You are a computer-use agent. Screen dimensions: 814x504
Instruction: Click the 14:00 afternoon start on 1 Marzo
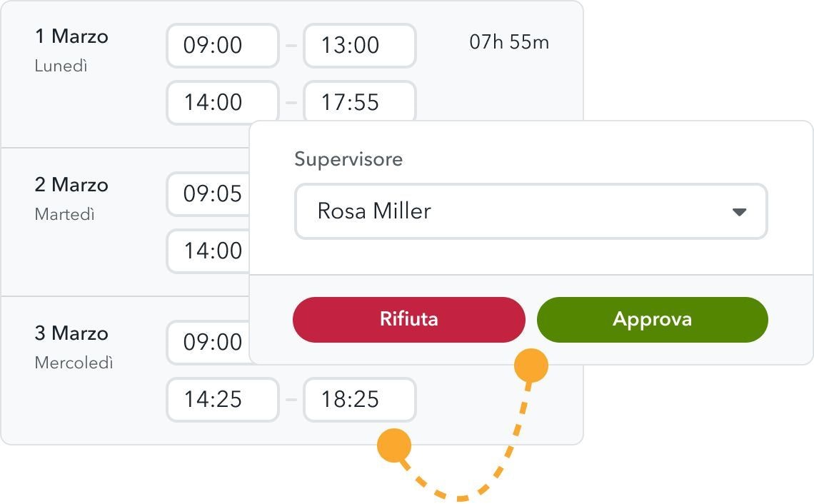(x=222, y=103)
